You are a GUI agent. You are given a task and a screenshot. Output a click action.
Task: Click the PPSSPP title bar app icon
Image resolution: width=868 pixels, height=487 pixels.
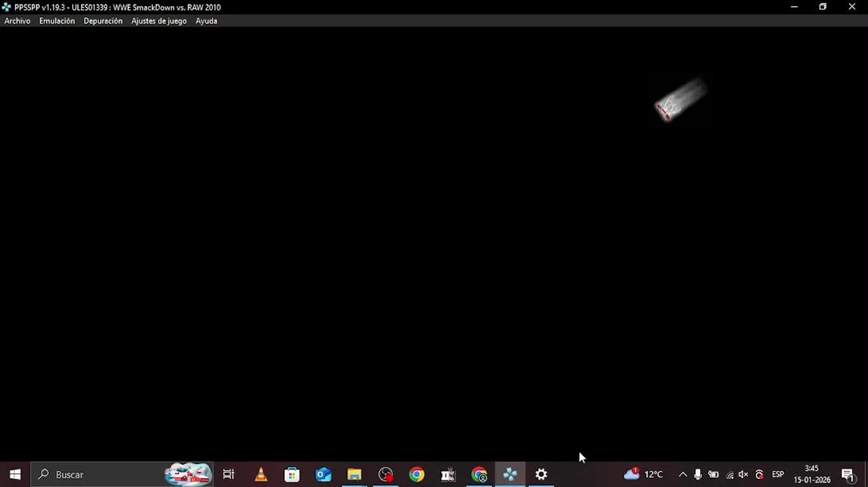coord(7,7)
